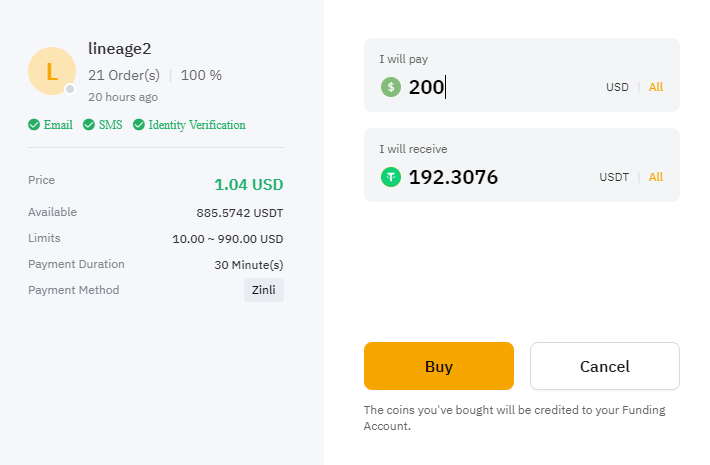Screen dimensions: 710x465
Task: Click the Zinli payment method tag
Action: (x=264, y=290)
